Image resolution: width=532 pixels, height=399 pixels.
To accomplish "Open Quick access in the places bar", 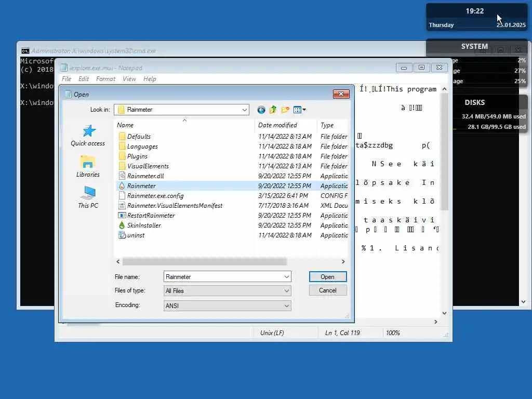I will (88, 136).
